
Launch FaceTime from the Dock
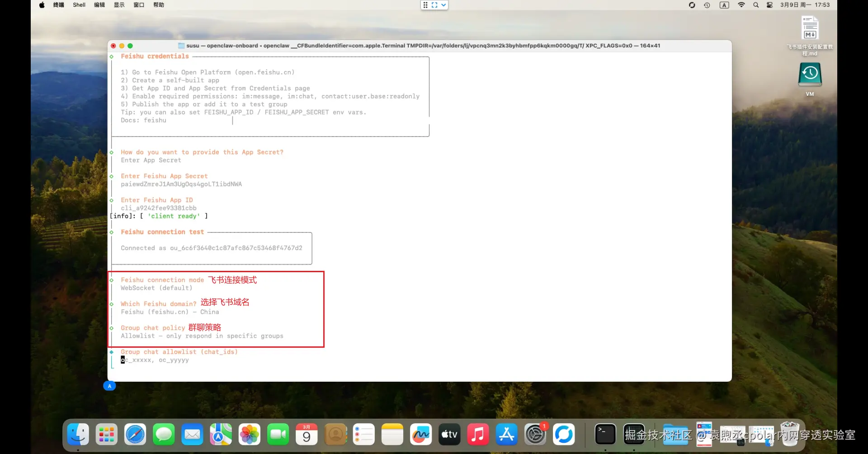click(278, 435)
